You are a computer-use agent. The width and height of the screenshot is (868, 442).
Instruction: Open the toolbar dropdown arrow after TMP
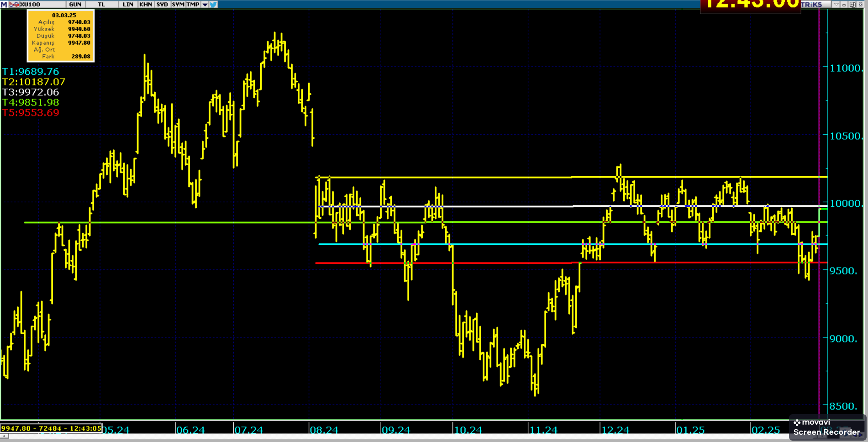[x=205, y=5]
